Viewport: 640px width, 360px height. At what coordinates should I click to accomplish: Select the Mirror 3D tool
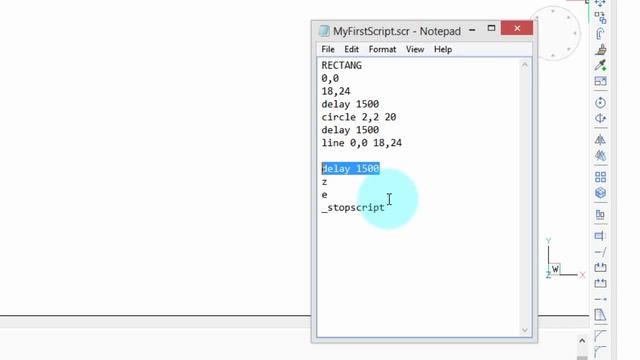[600, 156]
